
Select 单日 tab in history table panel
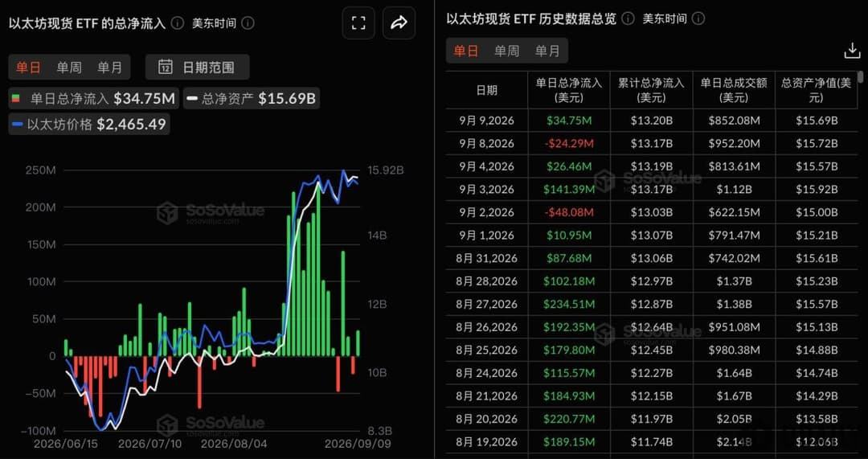tap(466, 51)
